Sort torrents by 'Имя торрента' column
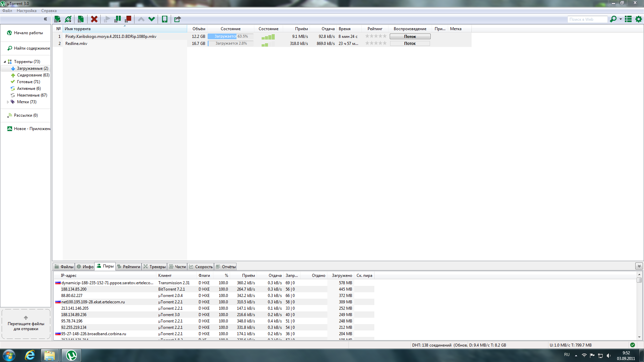 point(125,29)
